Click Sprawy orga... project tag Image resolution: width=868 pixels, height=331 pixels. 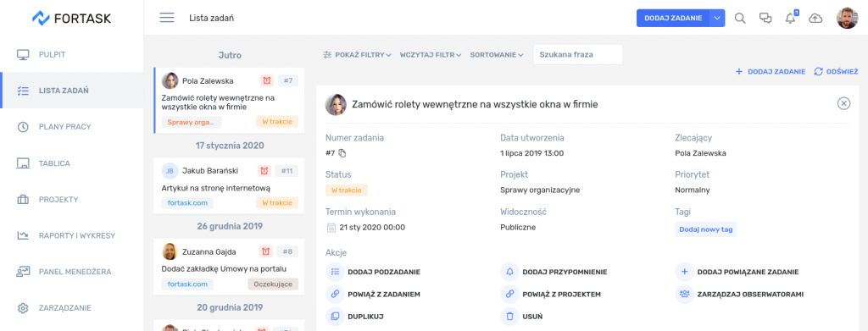[x=192, y=122]
